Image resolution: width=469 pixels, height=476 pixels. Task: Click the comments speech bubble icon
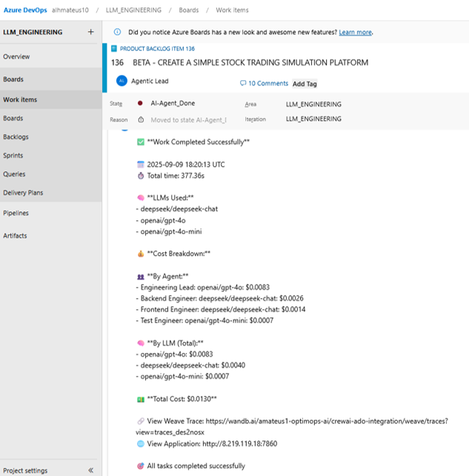tap(243, 84)
